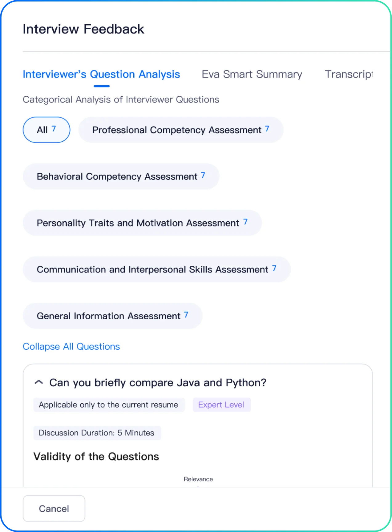
Task: Click the Categorical Analysis of Interviewer Questions subtitle
Action: click(x=121, y=99)
